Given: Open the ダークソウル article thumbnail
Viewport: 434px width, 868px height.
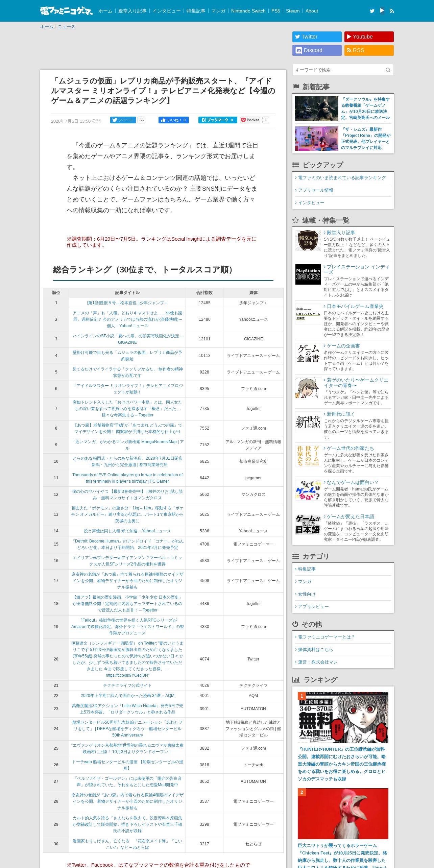Looking at the screenshot, I should pyautogui.click(x=317, y=108).
